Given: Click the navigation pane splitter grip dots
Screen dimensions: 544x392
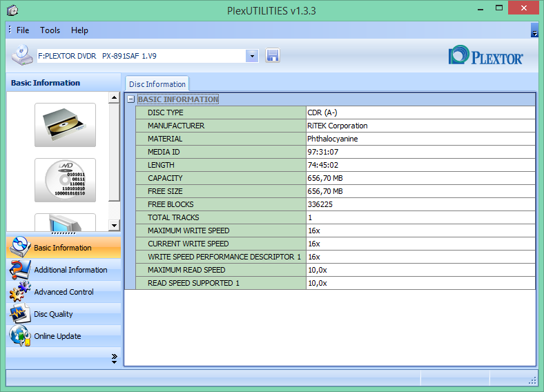Looking at the screenshot, I should coord(64,233).
